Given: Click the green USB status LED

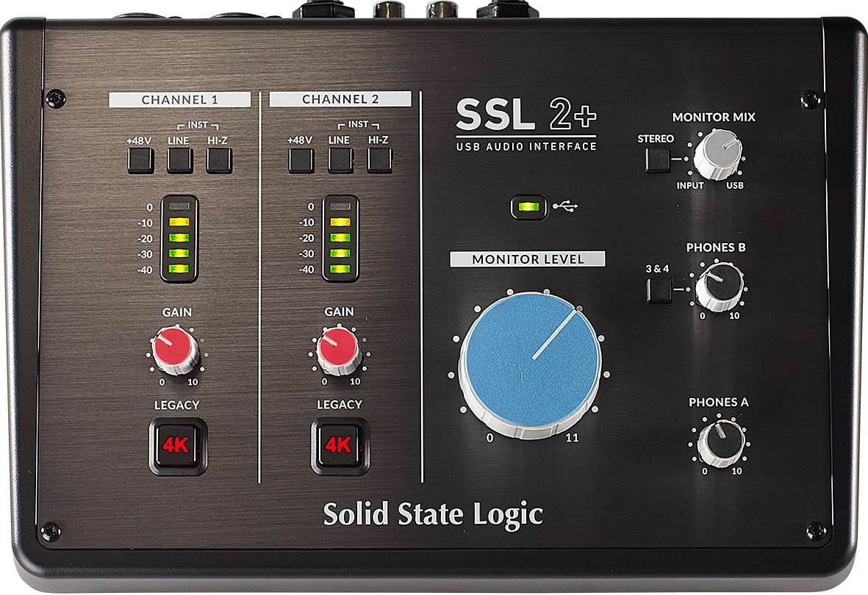Looking at the screenshot, I should tap(526, 207).
